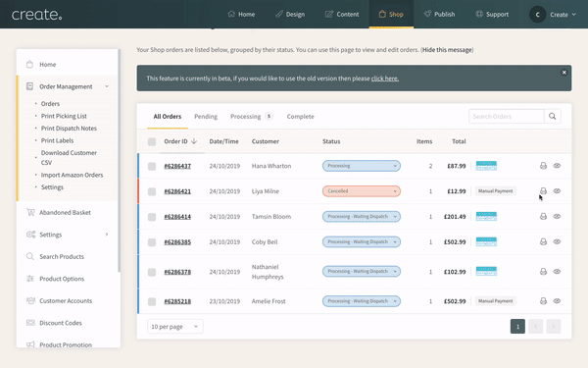
Task: Select the checkbox for order #6285218
Action: point(152,301)
